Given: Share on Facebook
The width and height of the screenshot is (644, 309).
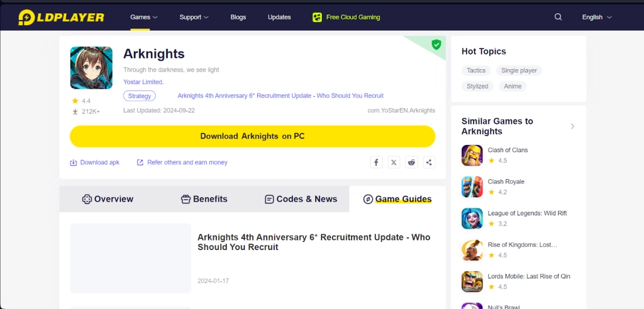Looking at the screenshot, I should click(x=376, y=162).
